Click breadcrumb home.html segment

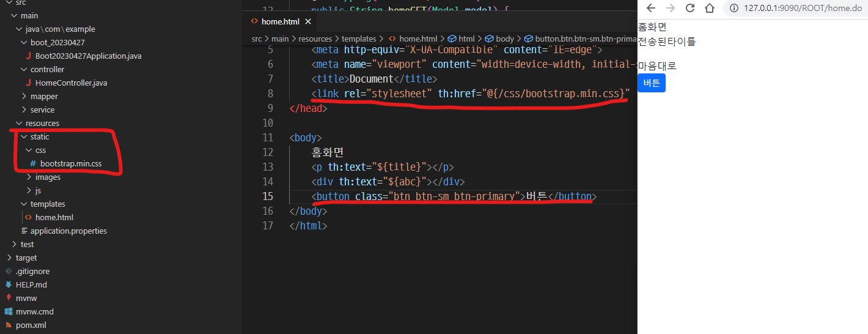tap(414, 39)
